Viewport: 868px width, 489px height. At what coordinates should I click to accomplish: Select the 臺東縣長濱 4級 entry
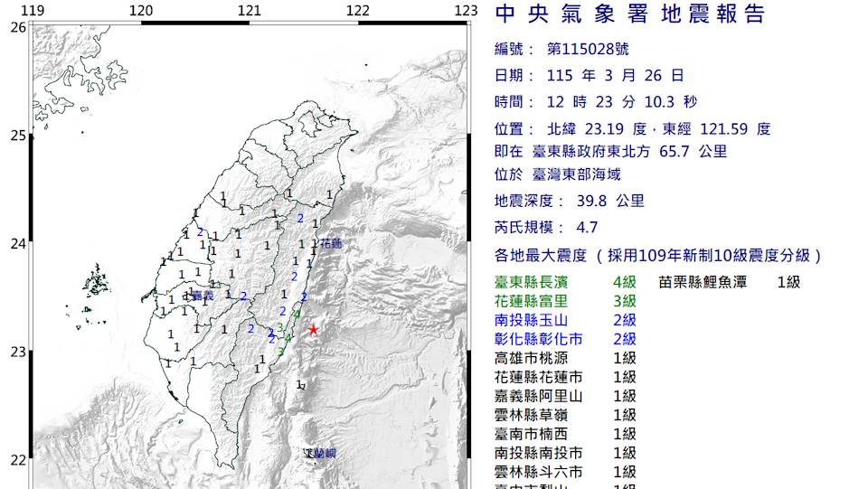(x=565, y=282)
